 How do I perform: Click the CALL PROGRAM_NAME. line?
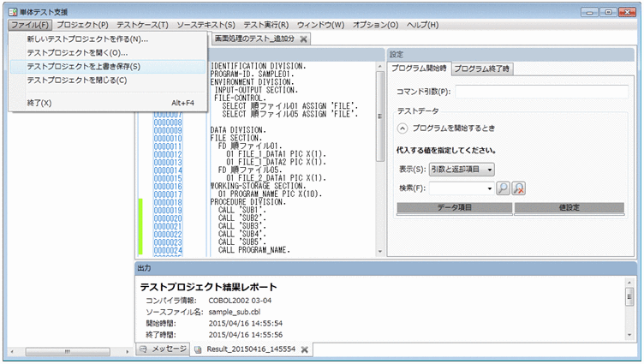[253, 250]
